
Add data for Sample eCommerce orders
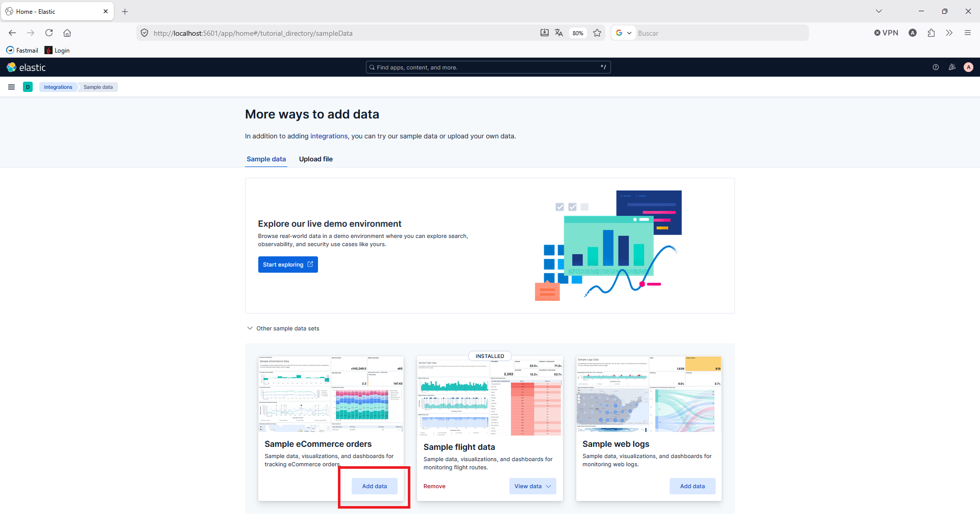coord(374,486)
